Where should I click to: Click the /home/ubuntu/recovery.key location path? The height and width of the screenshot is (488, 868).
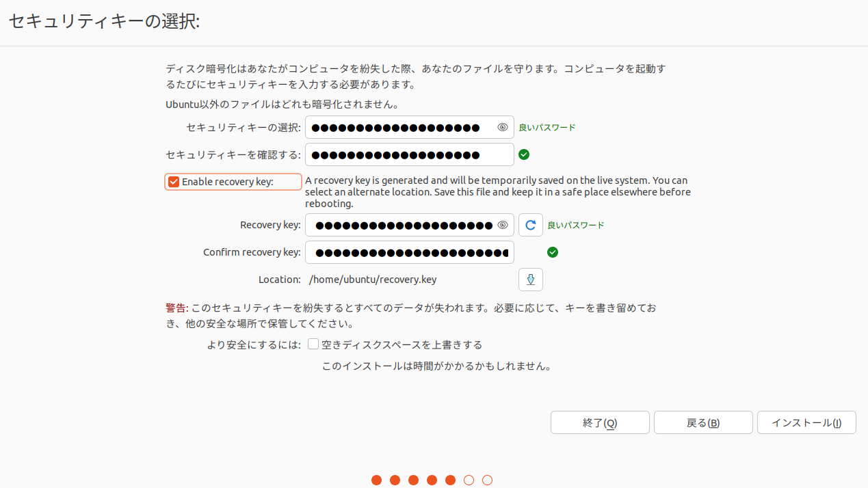(373, 279)
